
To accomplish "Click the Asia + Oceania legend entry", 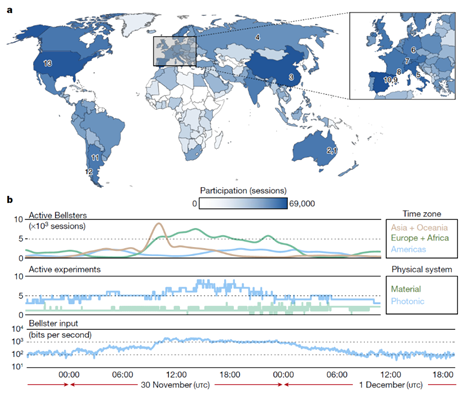I will tap(419, 228).
